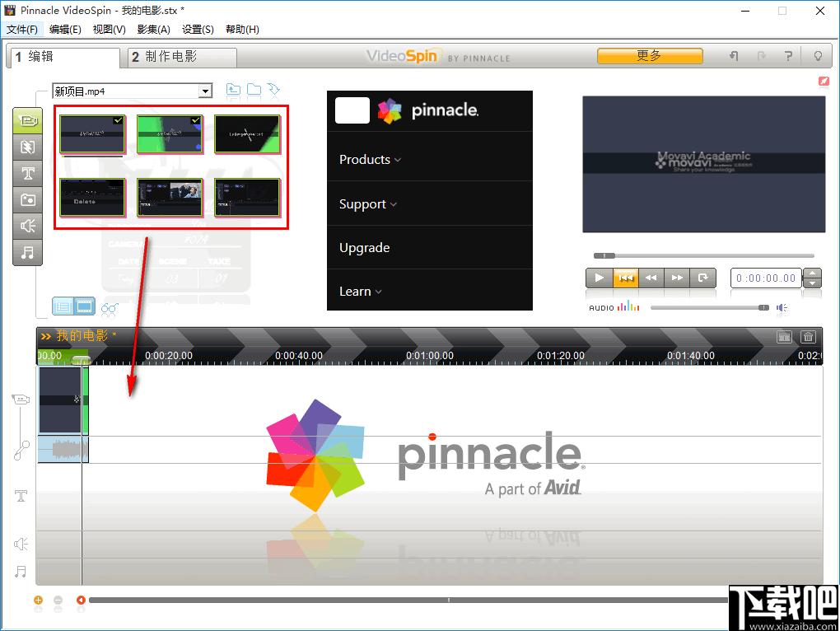Screen dimensions: 840x631
Task: Click the orange 更多 button
Action: (x=650, y=56)
